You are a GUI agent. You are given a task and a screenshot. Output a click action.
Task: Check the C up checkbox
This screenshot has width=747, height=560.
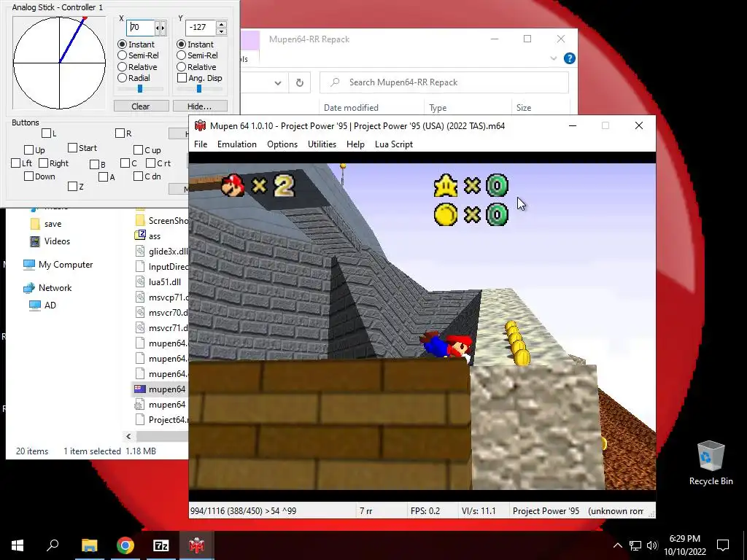(138, 150)
